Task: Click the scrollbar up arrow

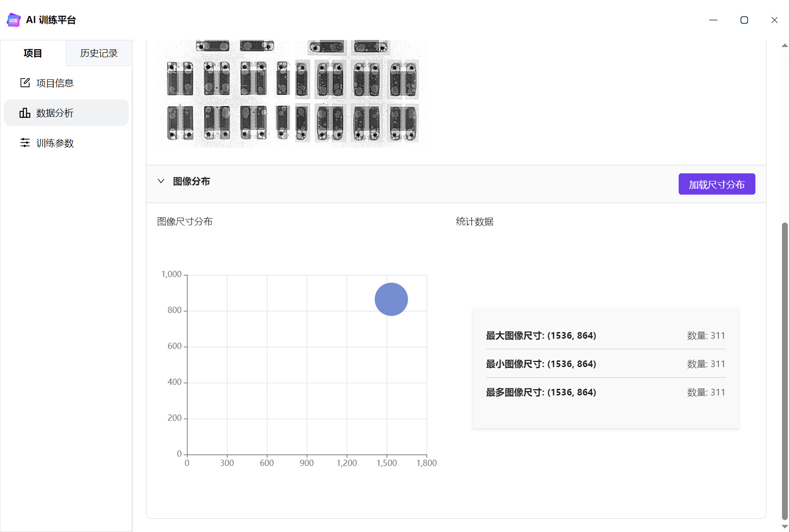Action: (x=785, y=45)
